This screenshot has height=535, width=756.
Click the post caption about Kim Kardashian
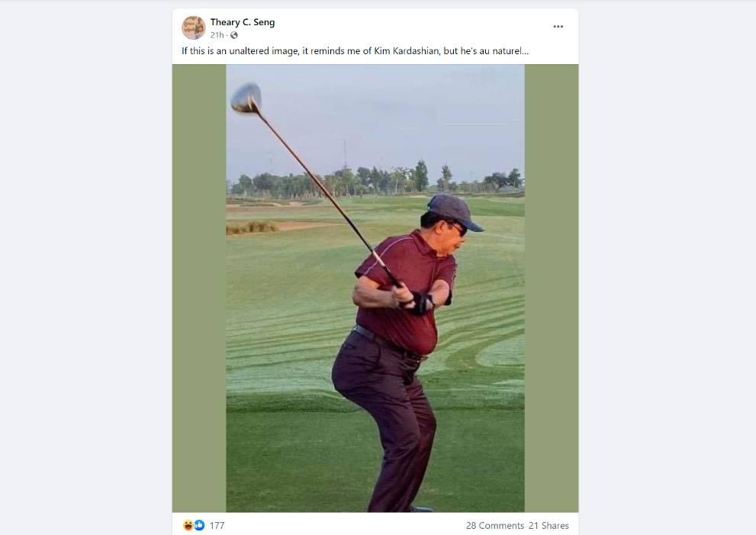(x=355, y=51)
